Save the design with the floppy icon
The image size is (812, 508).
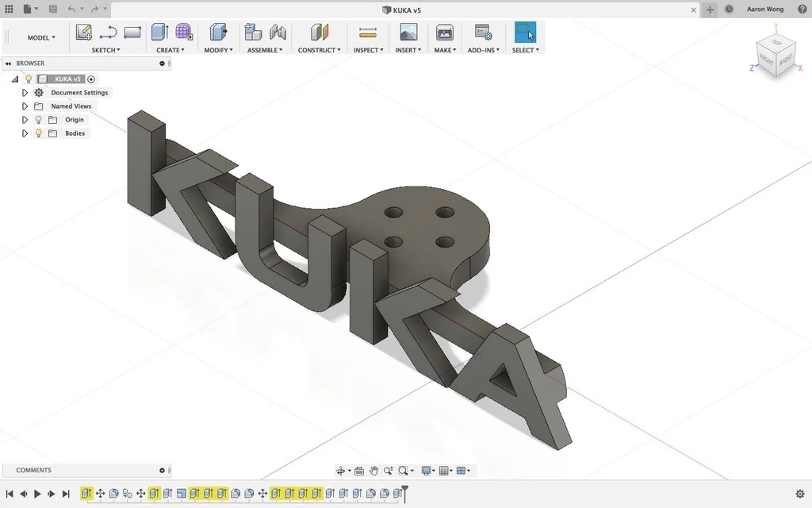tap(53, 9)
